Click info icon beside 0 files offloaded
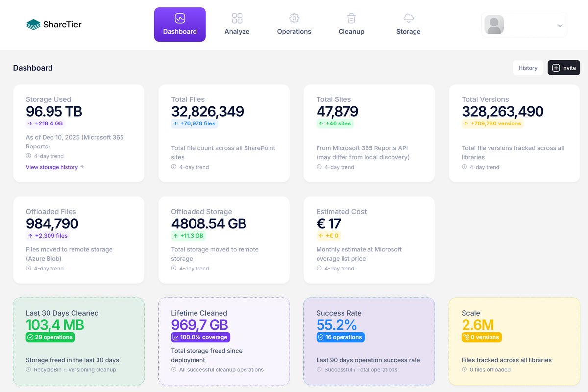The height and width of the screenshot is (392, 588). pos(465,370)
